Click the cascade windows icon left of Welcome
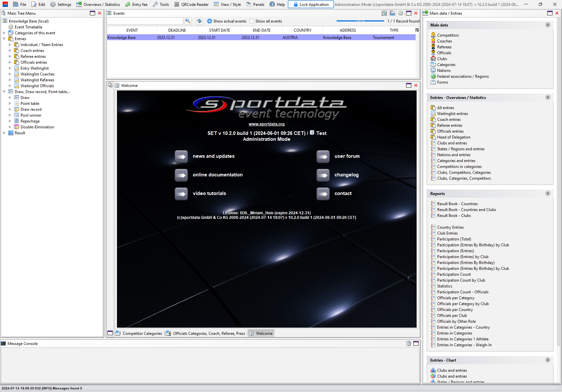This screenshot has width=562, height=392. click(x=110, y=85)
